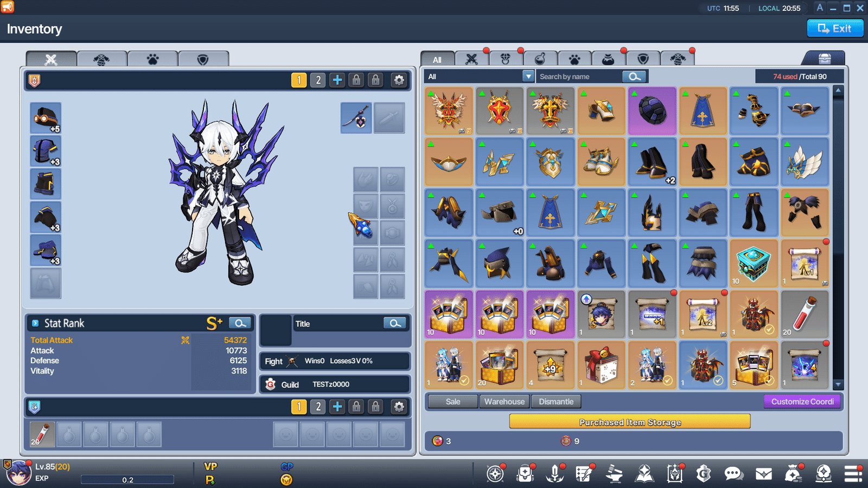Screen dimensions: 868x488
Task: Open the weapons inventory tab with crossed swords
Action: pyautogui.click(x=471, y=59)
